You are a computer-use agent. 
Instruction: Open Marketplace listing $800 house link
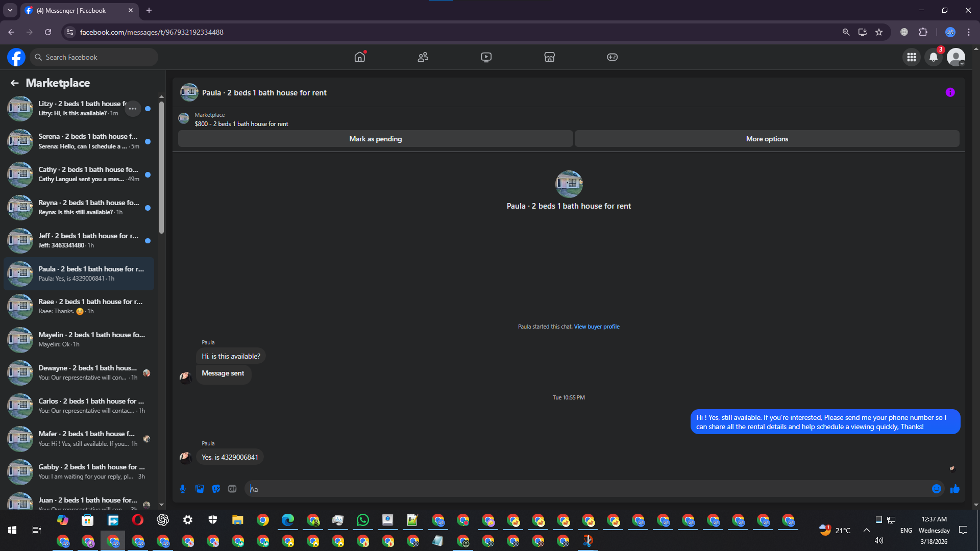click(x=241, y=124)
